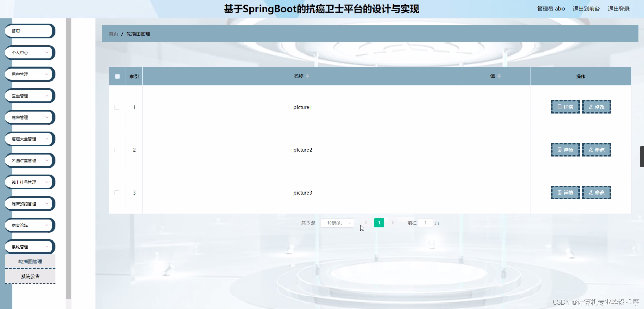This screenshot has width=644, height=309.
Task: Open the 10条/页 page size dropdown
Action: 337,223
